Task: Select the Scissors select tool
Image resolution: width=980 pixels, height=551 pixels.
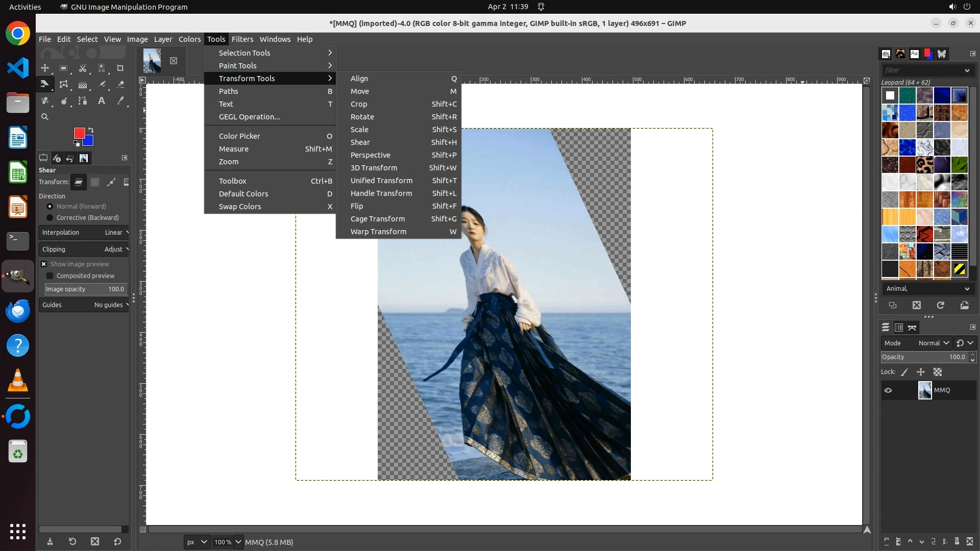Action: (83, 68)
